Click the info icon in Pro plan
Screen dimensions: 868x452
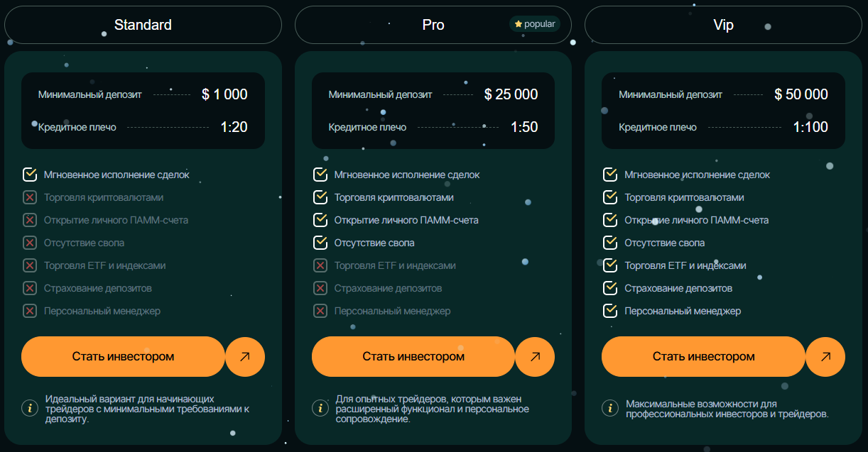point(320,408)
